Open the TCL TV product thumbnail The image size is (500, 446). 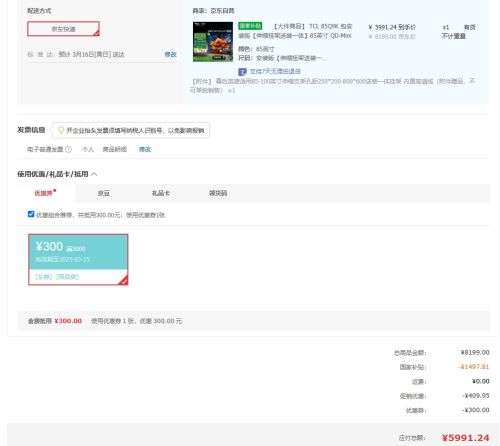[x=213, y=42]
